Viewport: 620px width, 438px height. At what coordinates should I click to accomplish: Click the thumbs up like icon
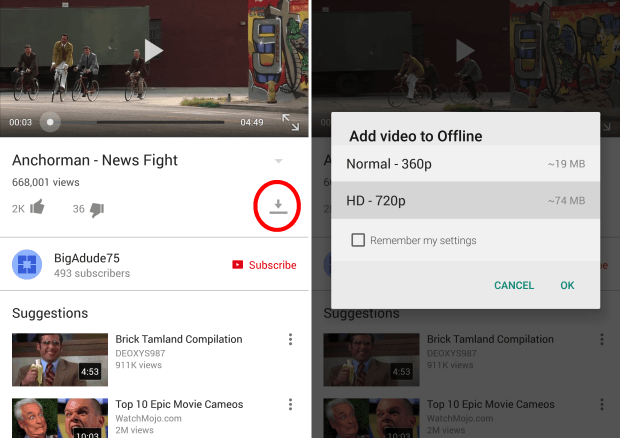37,206
